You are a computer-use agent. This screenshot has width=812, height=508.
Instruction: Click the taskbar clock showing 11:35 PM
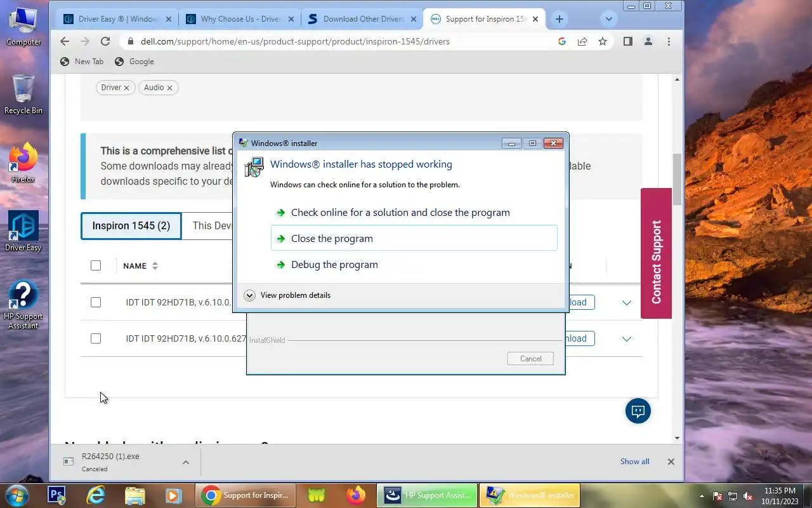coord(780,496)
